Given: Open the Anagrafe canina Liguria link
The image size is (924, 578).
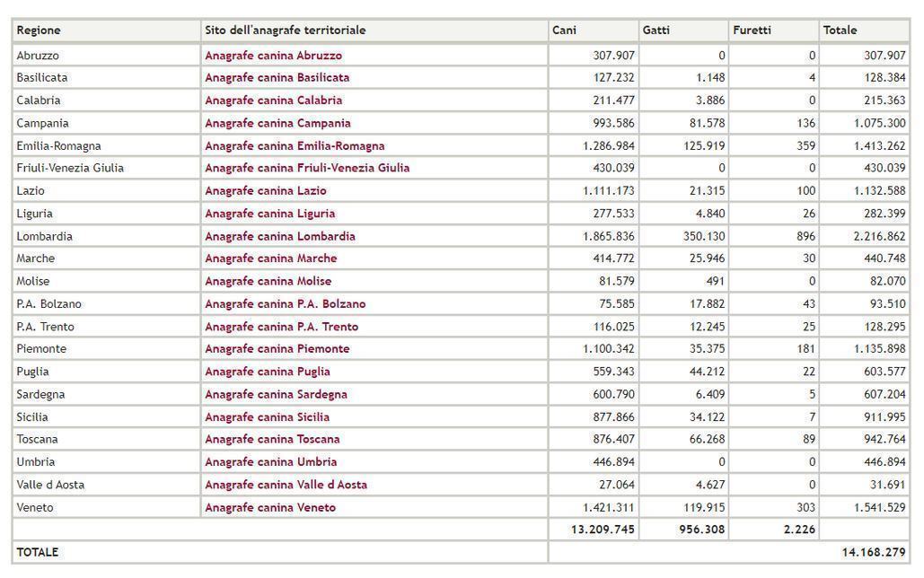Looking at the screenshot, I should [269, 214].
